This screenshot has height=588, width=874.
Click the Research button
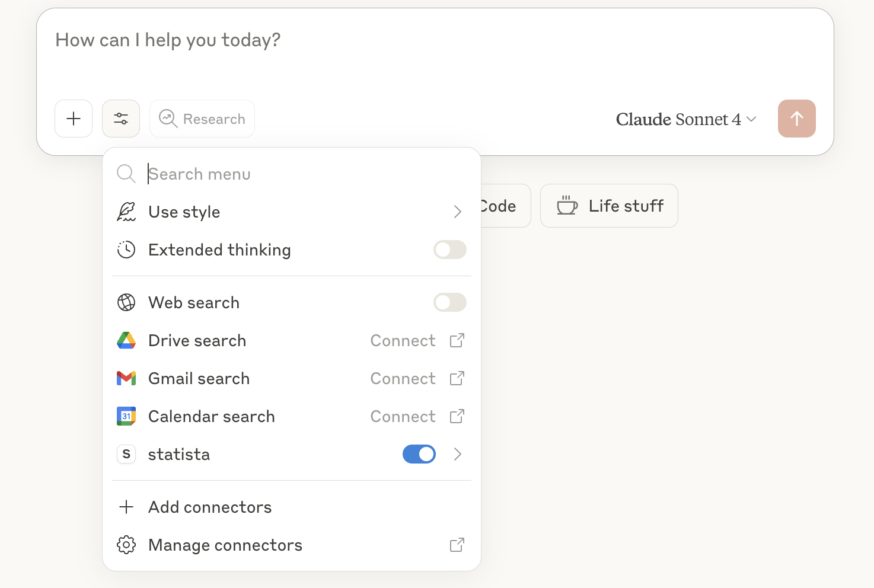tap(202, 119)
